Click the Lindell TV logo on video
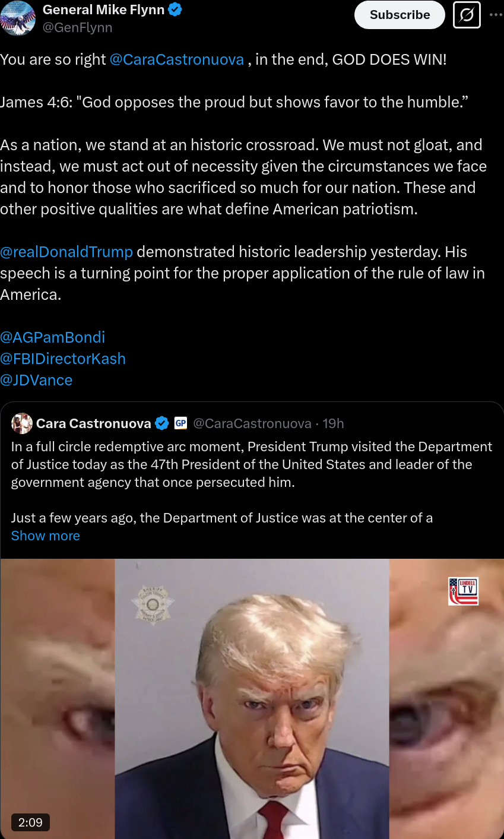The width and height of the screenshot is (504, 839). (x=463, y=591)
